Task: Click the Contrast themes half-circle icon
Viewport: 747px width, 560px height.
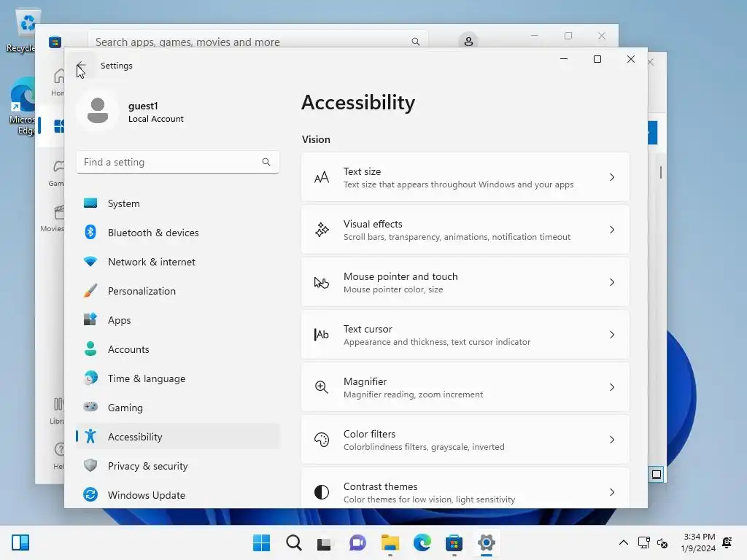Action: (x=322, y=492)
